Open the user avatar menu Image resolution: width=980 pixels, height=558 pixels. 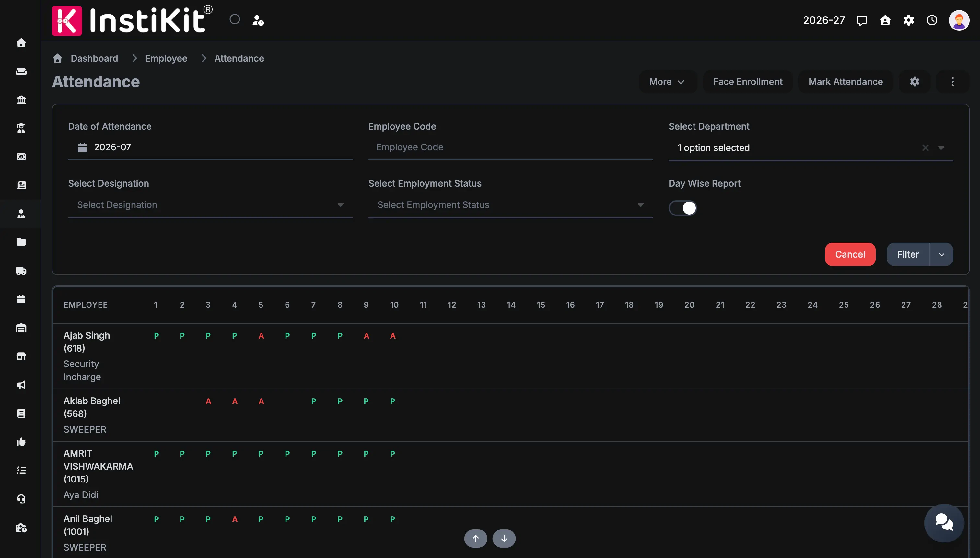959,20
